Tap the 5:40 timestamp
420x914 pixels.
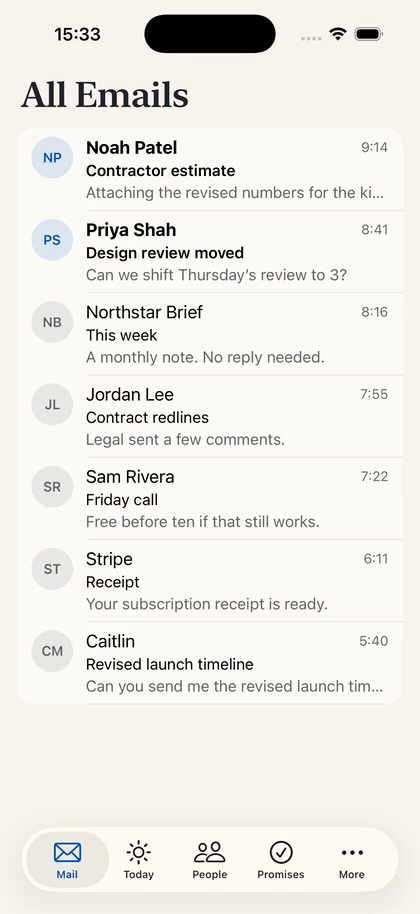pos(373,641)
